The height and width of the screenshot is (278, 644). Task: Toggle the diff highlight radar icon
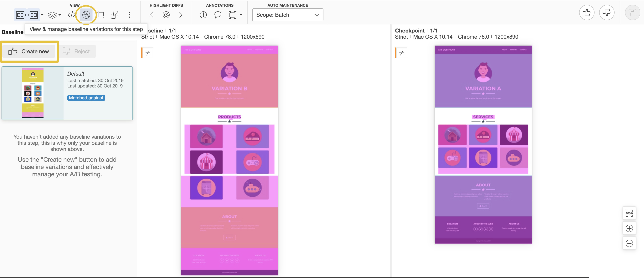(x=166, y=15)
